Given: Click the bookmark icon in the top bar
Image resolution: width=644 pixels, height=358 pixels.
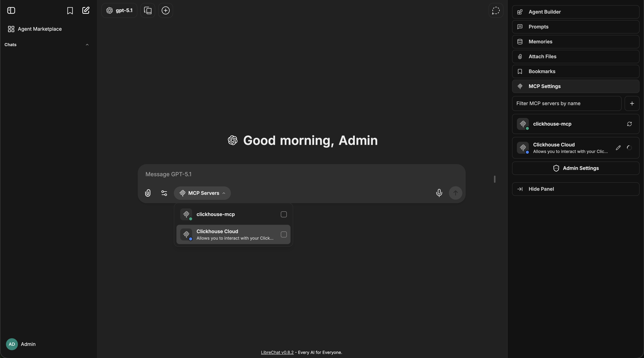Looking at the screenshot, I should 70,10.
